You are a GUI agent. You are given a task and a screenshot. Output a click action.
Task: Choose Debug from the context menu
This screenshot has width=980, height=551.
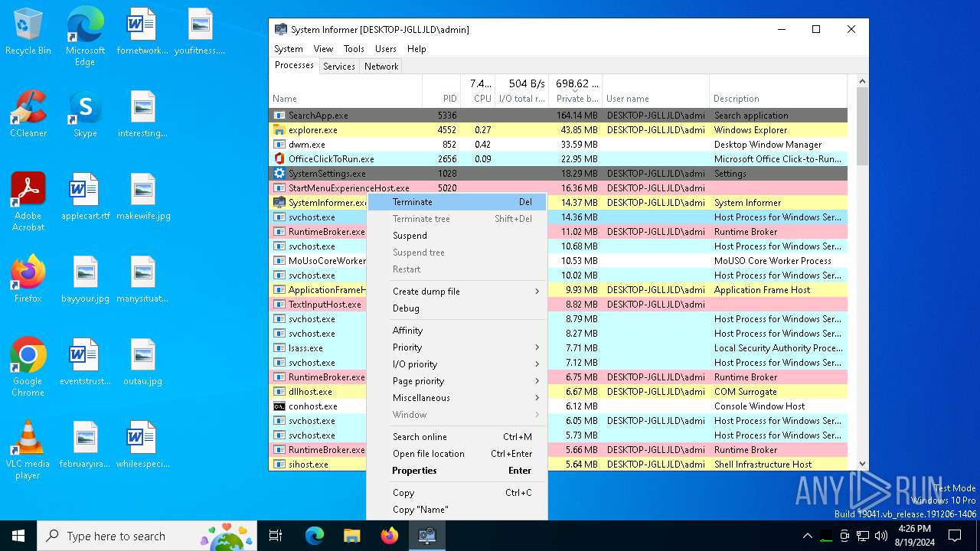(457, 308)
